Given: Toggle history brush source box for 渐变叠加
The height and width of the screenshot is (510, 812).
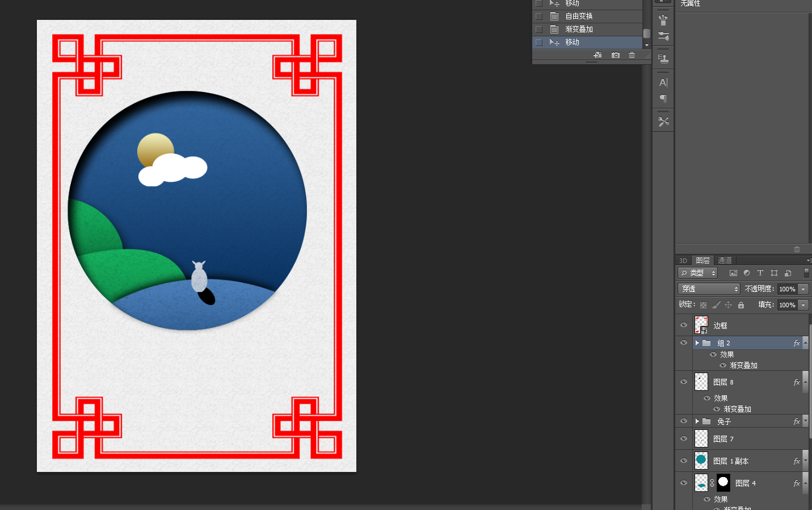Looking at the screenshot, I should click(x=539, y=30).
